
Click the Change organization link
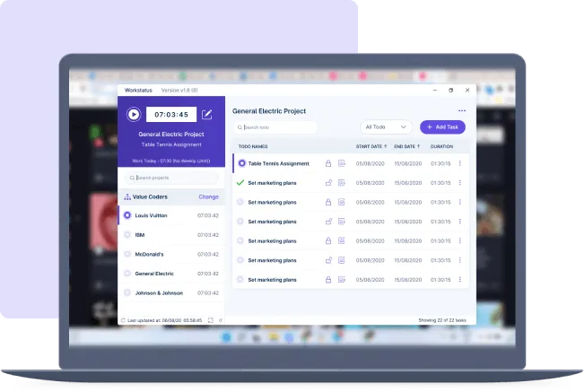208,197
